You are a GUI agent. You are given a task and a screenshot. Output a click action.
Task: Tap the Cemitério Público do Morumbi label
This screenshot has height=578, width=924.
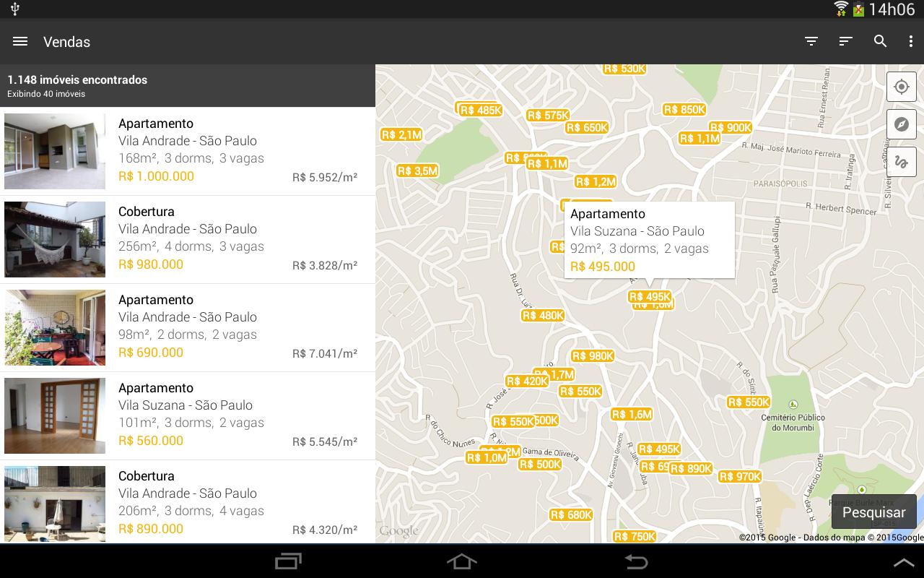793,422
